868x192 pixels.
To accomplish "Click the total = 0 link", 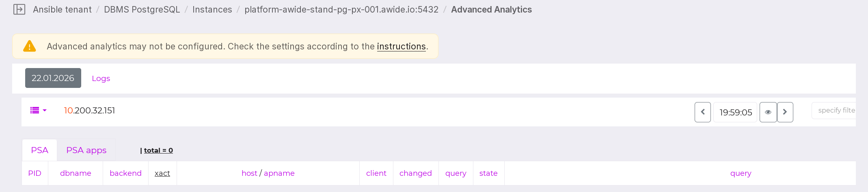I will [x=158, y=150].
